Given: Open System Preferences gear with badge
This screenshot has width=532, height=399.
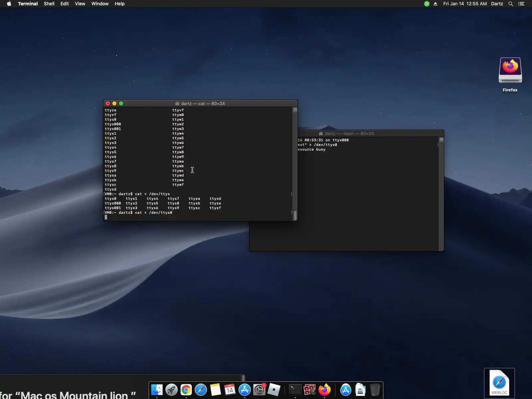Looking at the screenshot, I should tap(259, 390).
